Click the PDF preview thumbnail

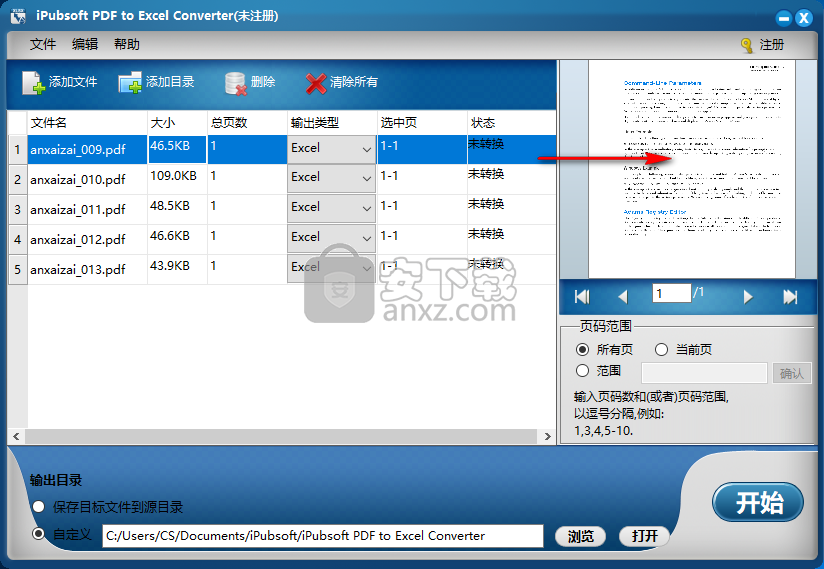(x=692, y=169)
